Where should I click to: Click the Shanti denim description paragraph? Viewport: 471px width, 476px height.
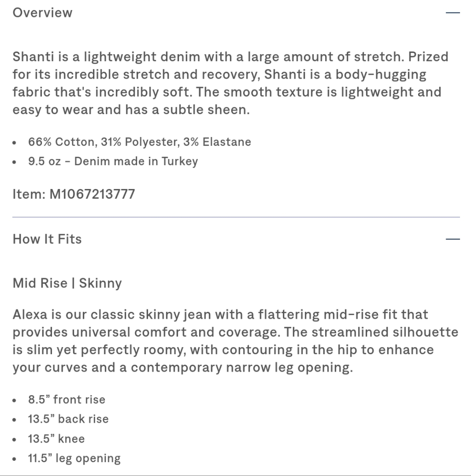tap(230, 83)
